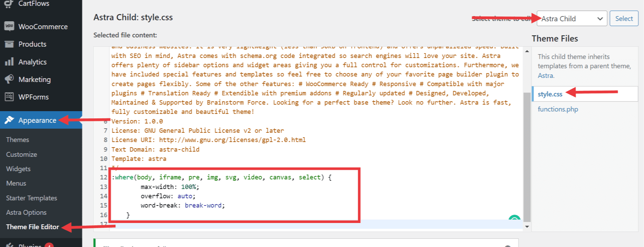Image resolution: width=644 pixels, height=247 pixels.
Task: Open Theme File Editor submenu item
Action: click(33, 227)
